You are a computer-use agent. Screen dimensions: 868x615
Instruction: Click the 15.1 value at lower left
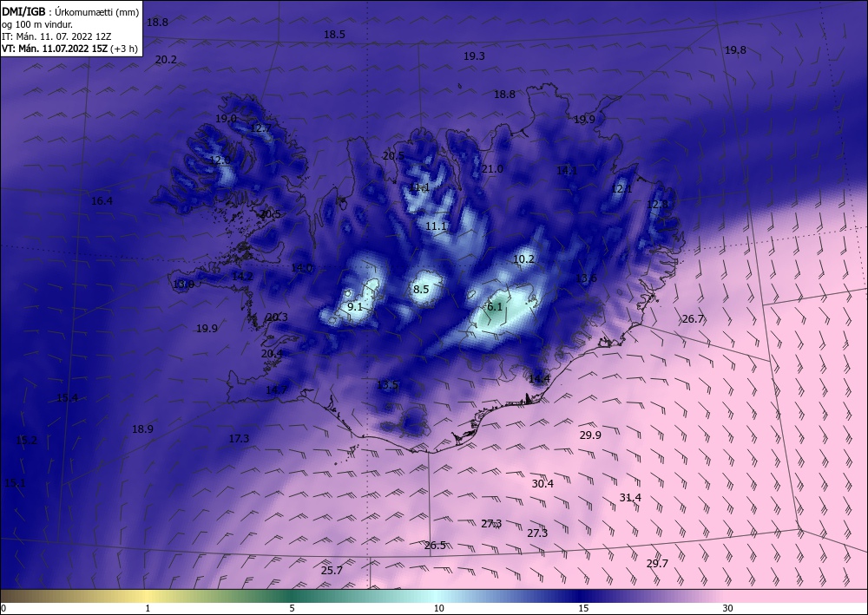pyautogui.click(x=15, y=483)
